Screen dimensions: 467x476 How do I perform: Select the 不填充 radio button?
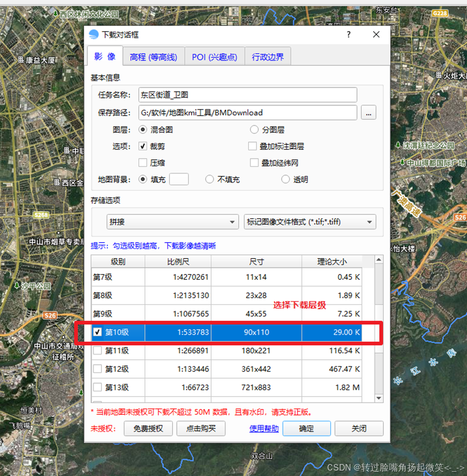pos(209,179)
